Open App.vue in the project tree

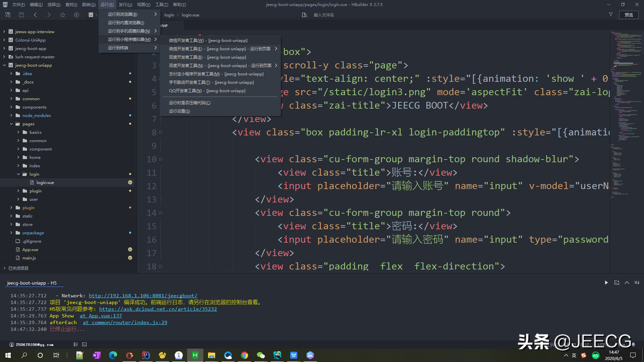30,249
